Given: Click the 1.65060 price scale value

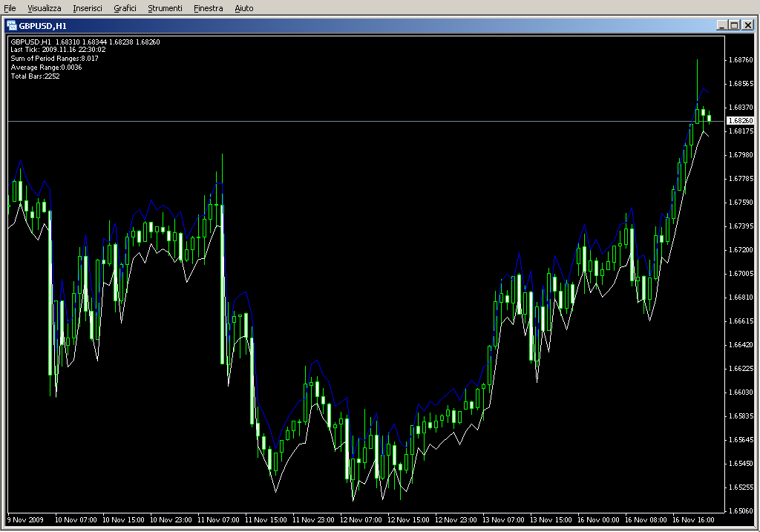Looking at the screenshot, I should [741, 511].
